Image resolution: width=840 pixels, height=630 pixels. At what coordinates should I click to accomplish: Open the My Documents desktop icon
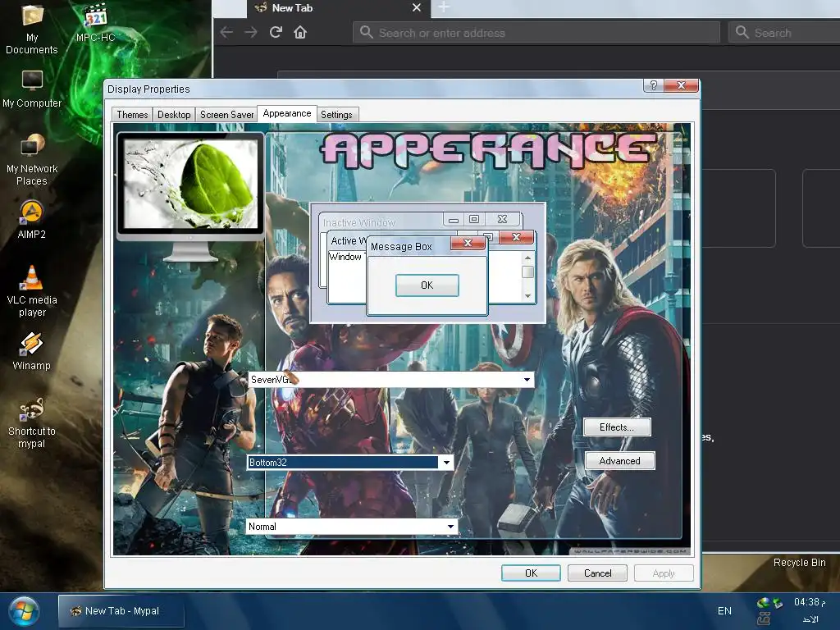click(32, 30)
